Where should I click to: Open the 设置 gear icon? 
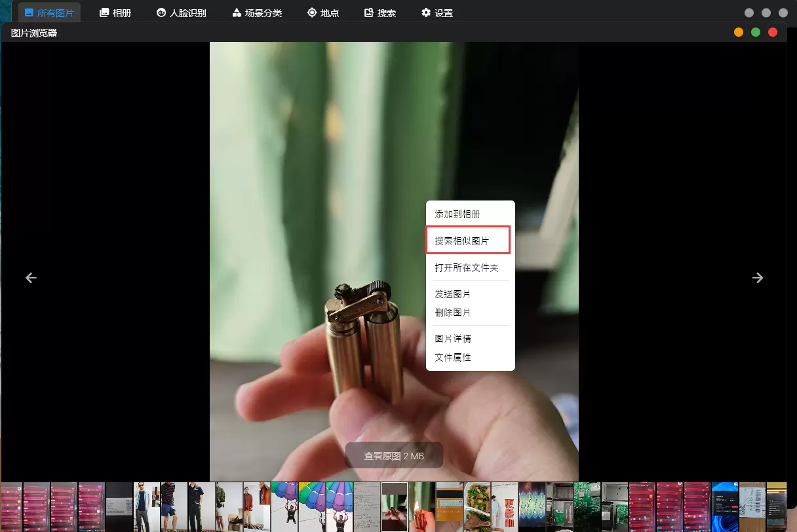426,12
